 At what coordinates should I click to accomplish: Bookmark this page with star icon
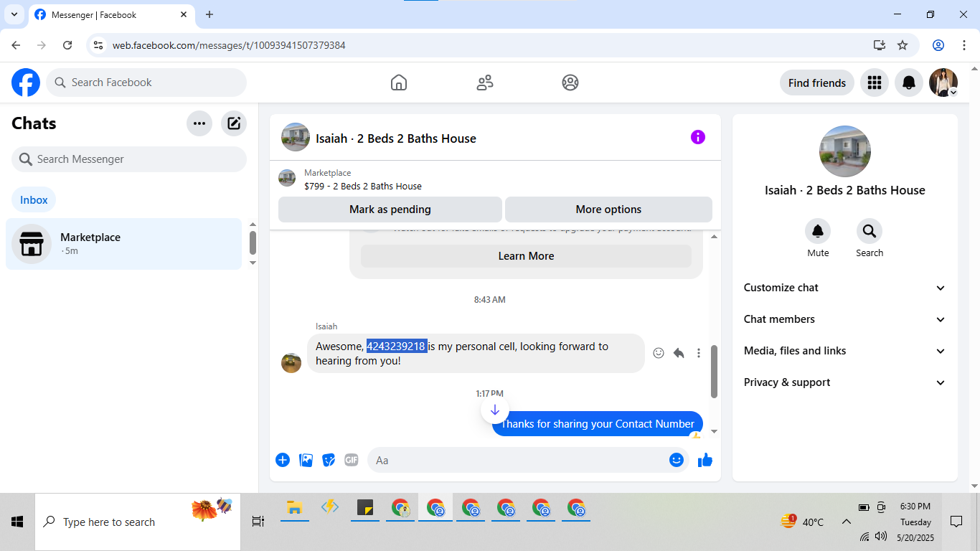tap(903, 45)
